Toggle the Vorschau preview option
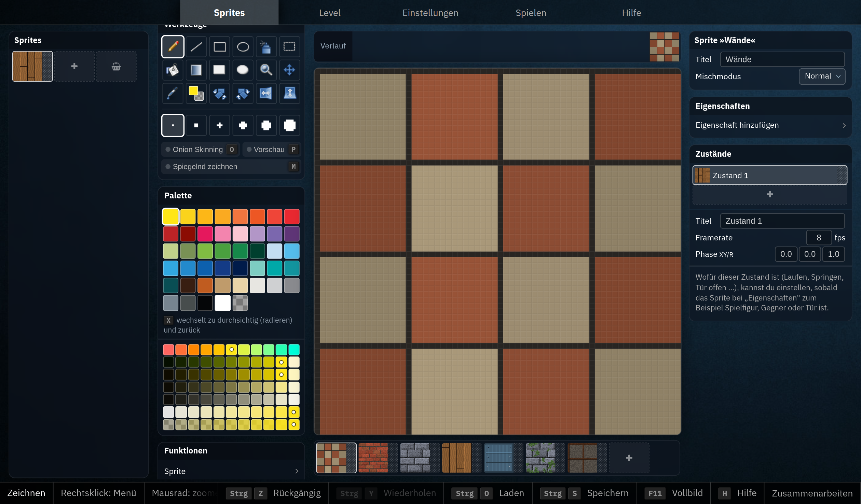The width and height of the screenshot is (861, 504). [272, 150]
